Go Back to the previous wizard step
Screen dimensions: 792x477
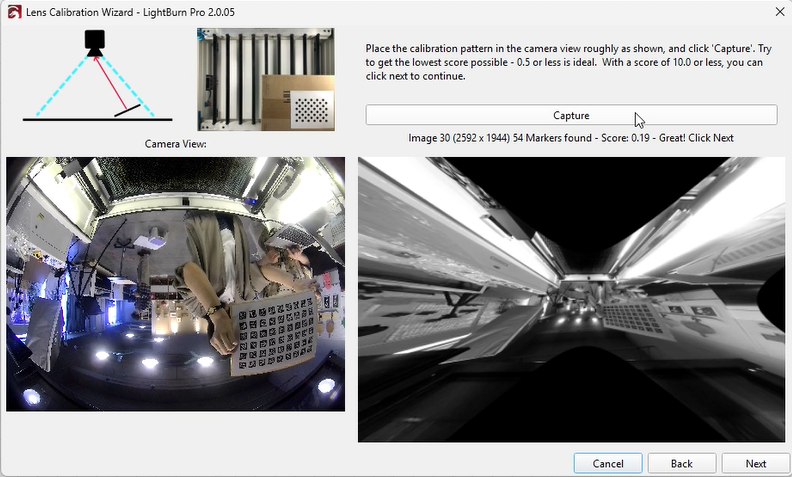point(681,463)
